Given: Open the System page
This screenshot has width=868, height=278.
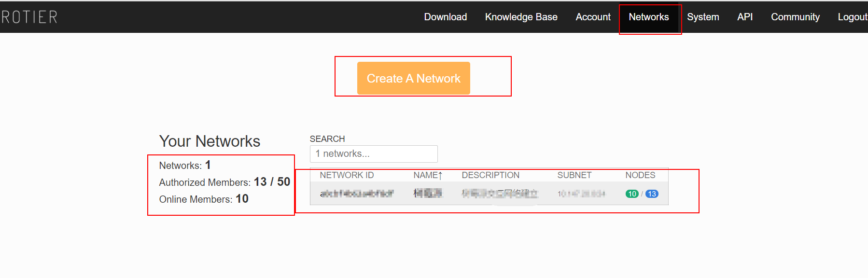Looking at the screenshot, I should 703,17.
